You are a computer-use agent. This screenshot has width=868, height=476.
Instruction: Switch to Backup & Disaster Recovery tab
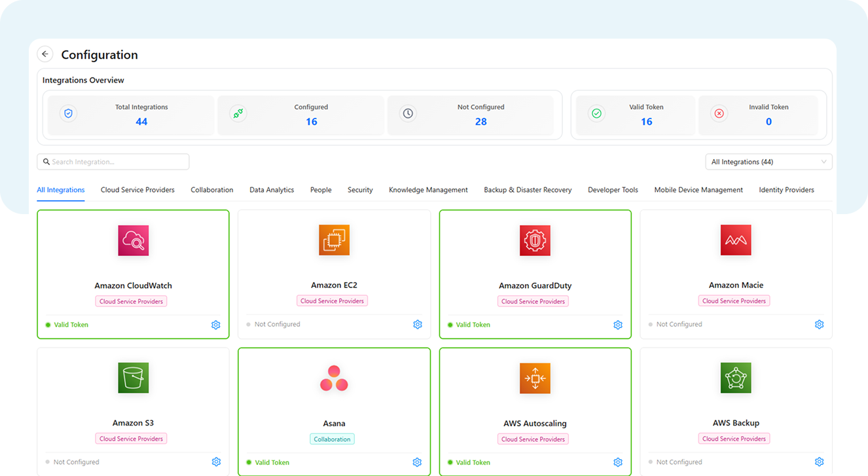[x=528, y=190]
